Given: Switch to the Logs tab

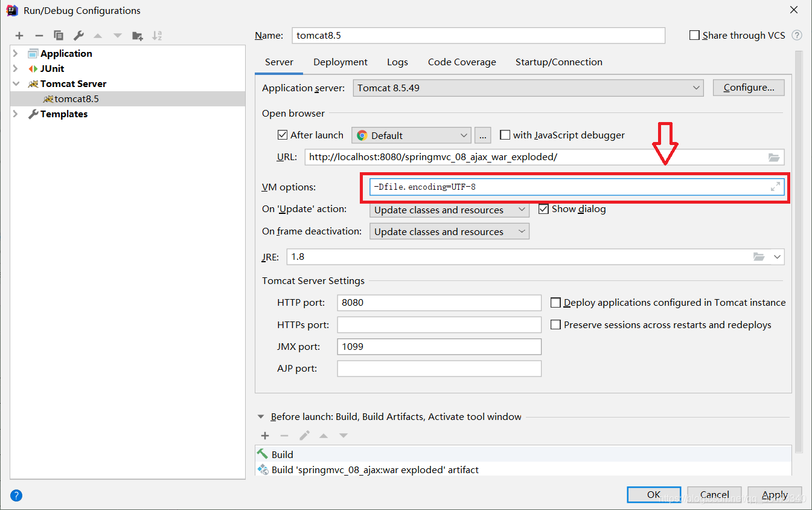Looking at the screenshot, I should coord(397,62).
